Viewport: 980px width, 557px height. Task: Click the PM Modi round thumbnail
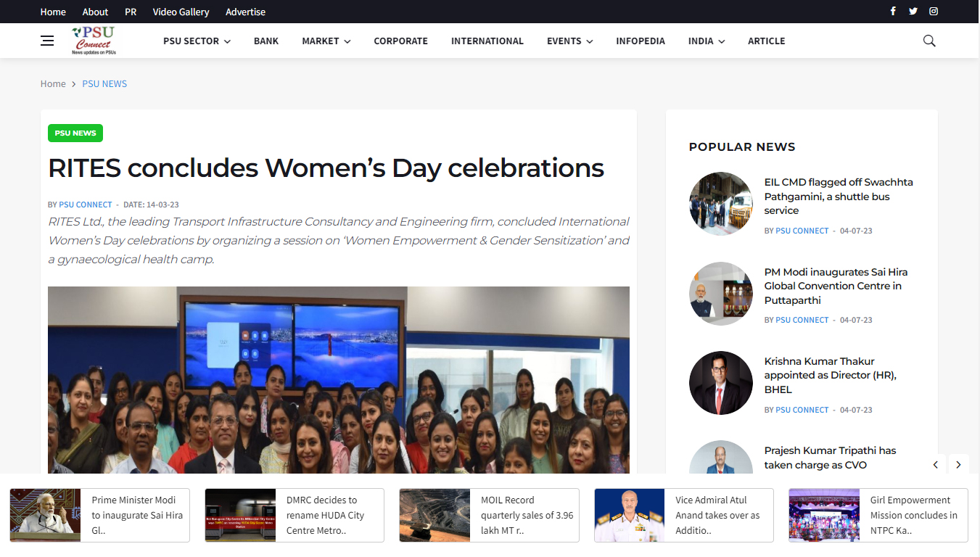tap(721, 294)
